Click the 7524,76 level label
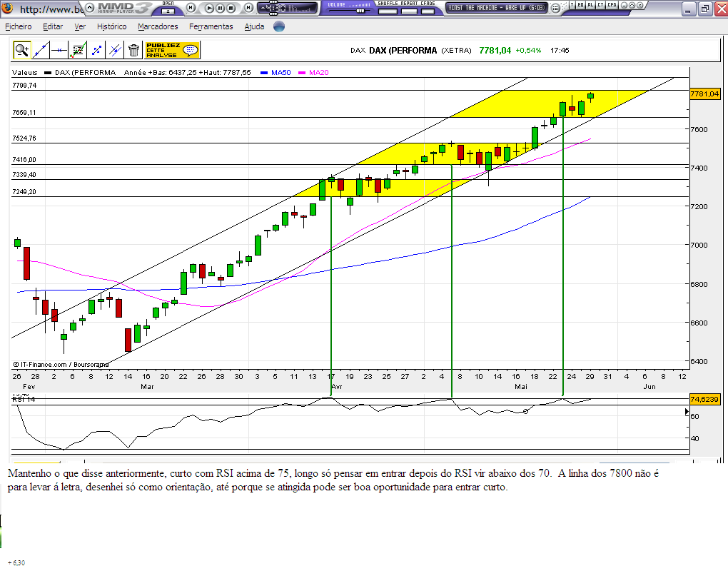728x571 pixels. tap(24, 138)
